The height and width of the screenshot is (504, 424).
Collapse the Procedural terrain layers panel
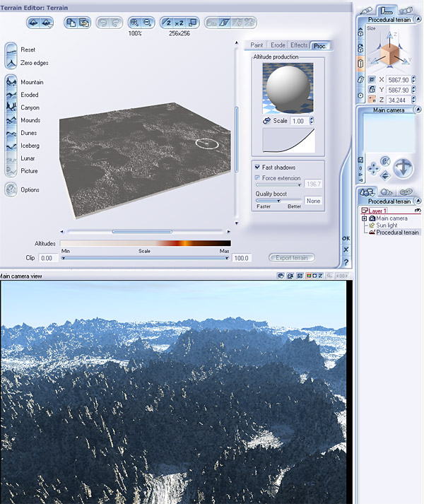tap(418, 201)
